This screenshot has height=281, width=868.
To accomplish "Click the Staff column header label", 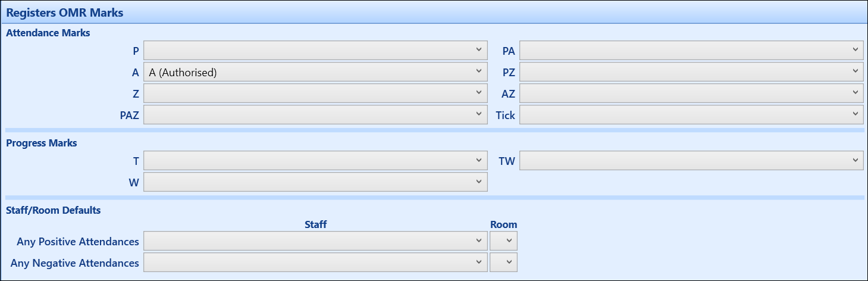I will pyautogui.click(x=316, y=224).
